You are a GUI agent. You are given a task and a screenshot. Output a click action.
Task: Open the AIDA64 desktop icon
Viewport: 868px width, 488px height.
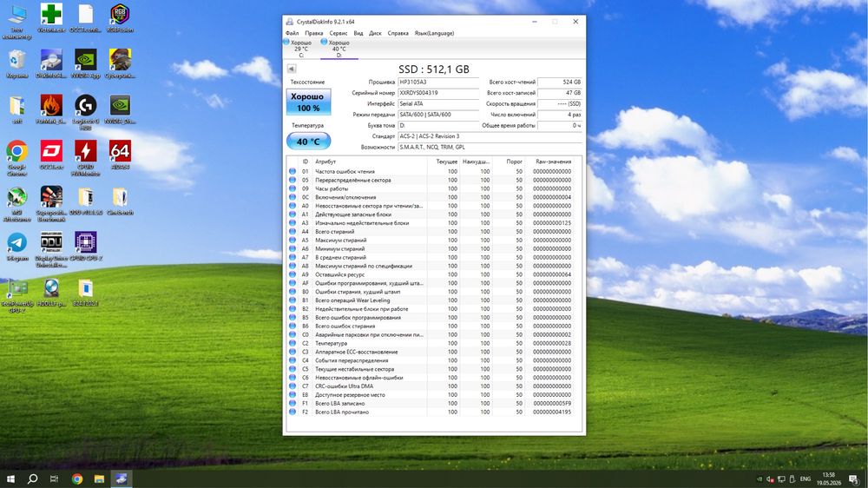click(x=120, y=155)
